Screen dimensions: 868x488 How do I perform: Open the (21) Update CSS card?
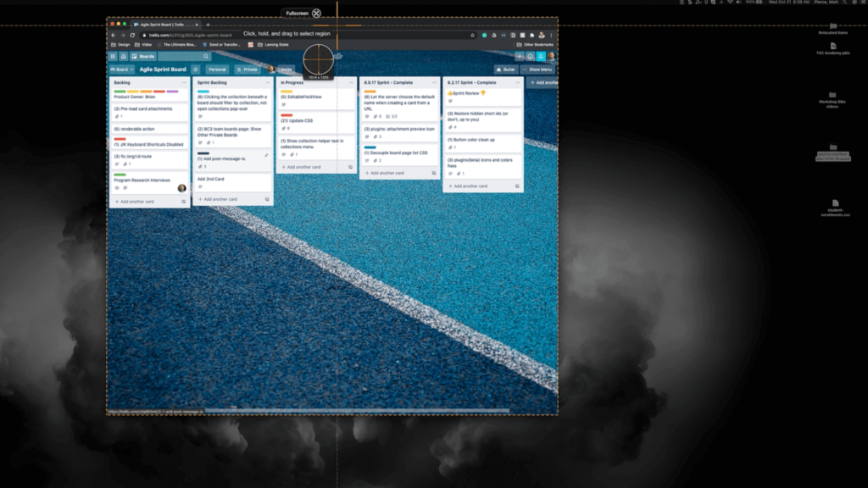317,122
